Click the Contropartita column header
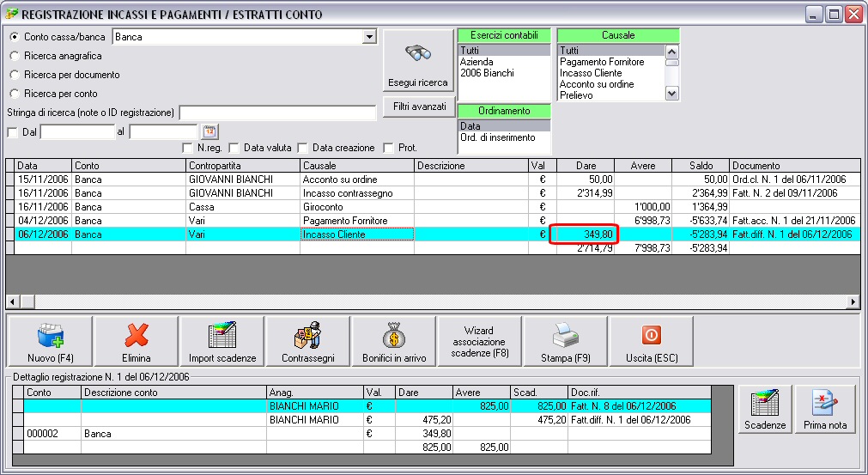The image size is (868, 475). (x=242, y=166)
